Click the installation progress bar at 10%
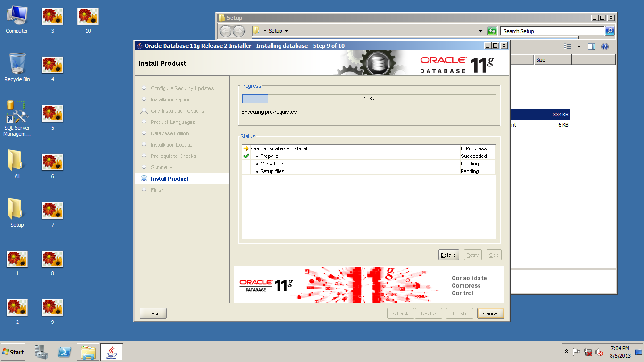 tap(369, 99)
